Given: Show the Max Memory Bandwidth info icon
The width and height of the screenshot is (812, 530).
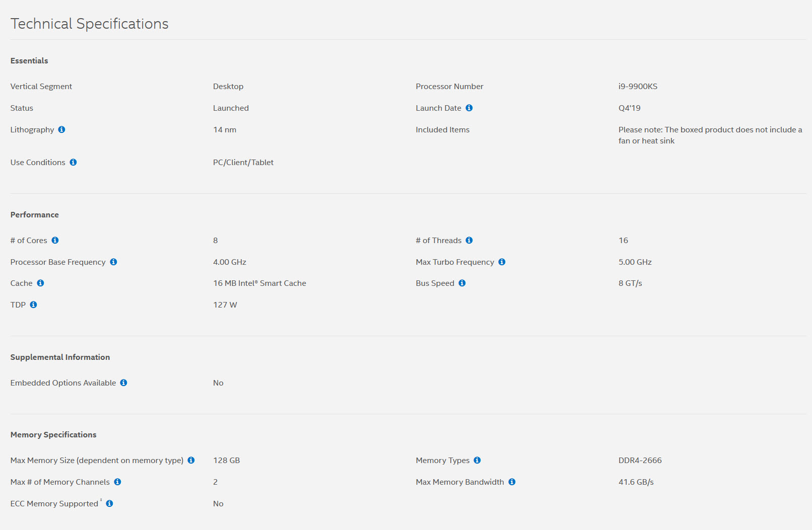Looking at the screenshot, I should pos(512,482).
